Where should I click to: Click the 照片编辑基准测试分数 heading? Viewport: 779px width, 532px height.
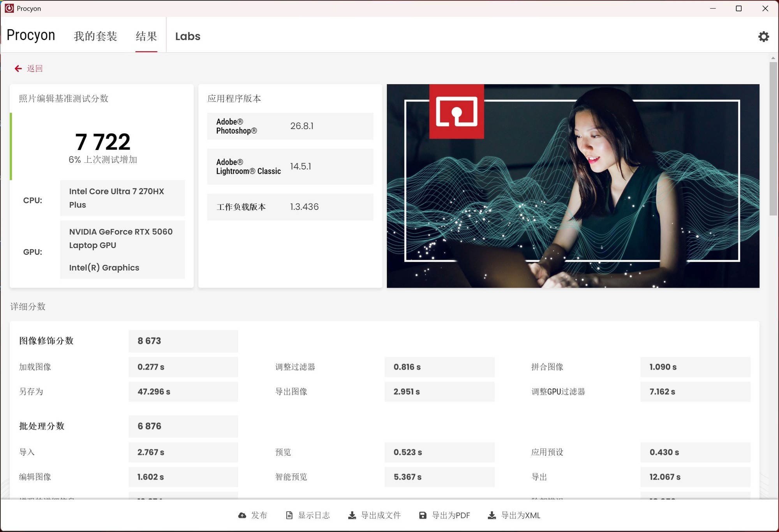click(63, 99)
